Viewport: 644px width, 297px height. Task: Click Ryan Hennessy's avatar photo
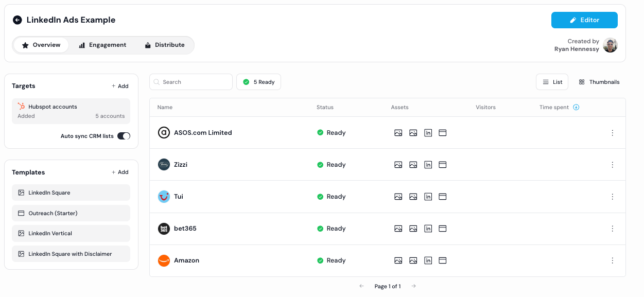click(610, 45)
